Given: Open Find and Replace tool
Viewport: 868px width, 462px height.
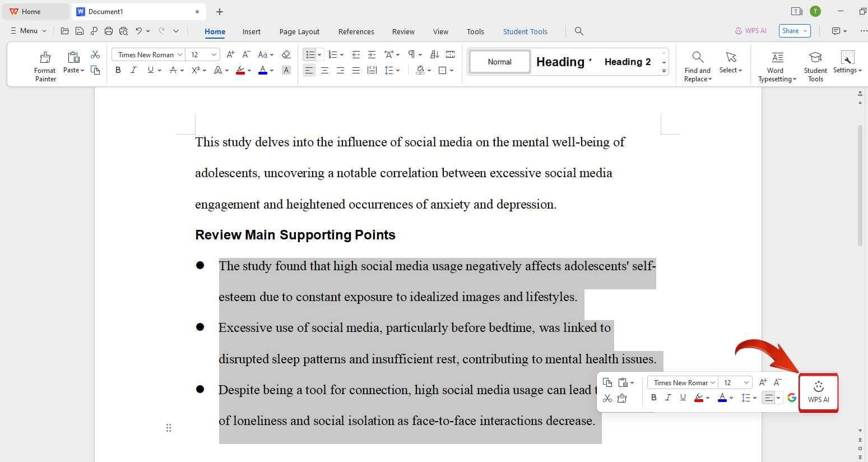Looking at the screenshot, I should pos(697,66).
